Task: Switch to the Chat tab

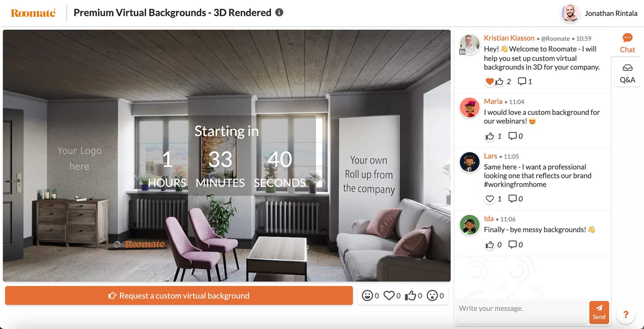Action: coord(627,43)
